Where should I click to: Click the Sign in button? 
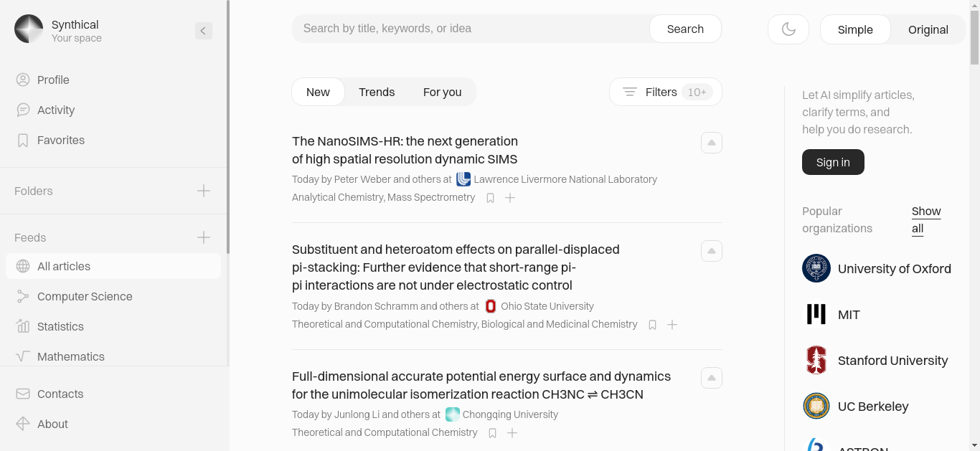coord(833,162)
